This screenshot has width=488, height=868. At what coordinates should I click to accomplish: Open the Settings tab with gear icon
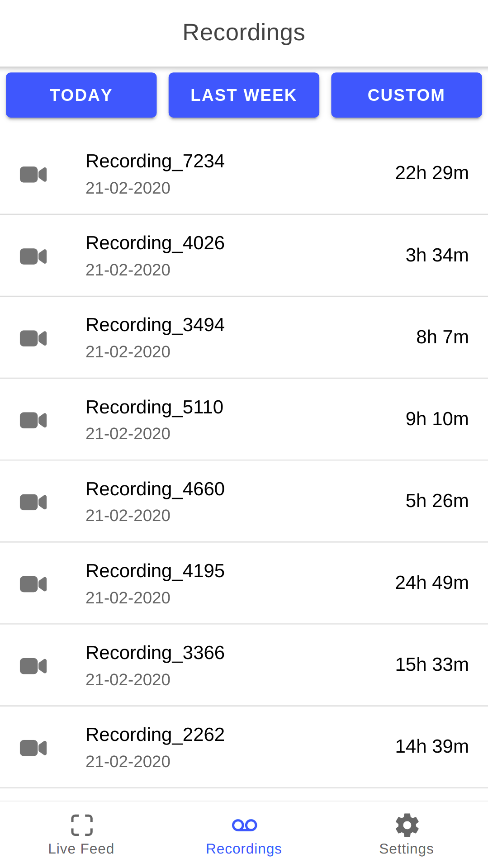pos(406,835)
